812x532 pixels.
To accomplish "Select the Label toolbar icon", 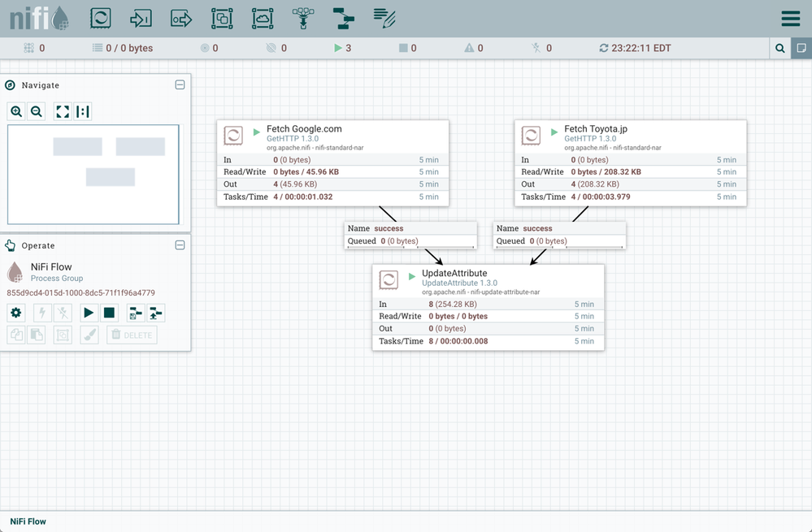I will 384,18.
